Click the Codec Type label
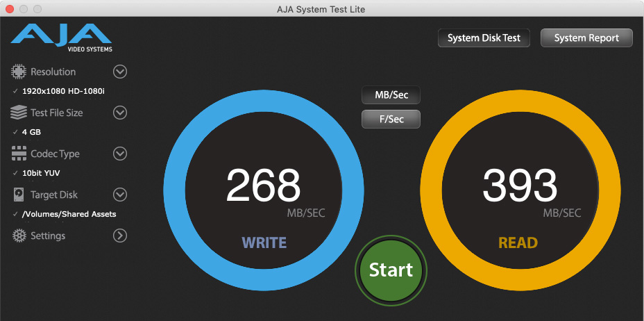This screenshot has width=644, height=321. 55,154
